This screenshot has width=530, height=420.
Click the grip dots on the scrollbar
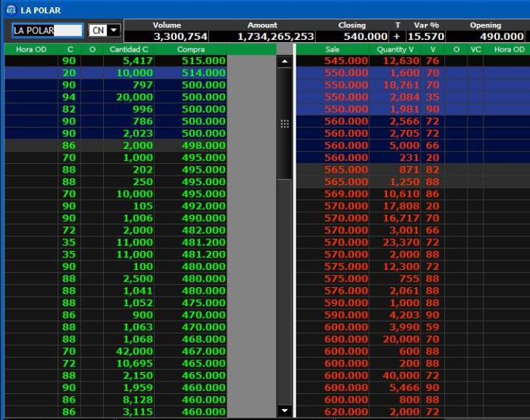click(285, 124)
